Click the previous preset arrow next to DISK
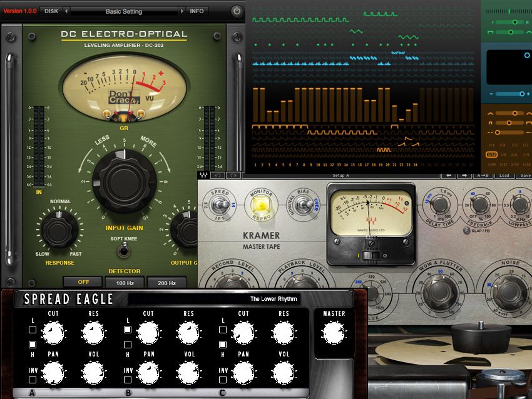Image resolution: width=532 pixels, height=399 pixels. pos(66,11)
